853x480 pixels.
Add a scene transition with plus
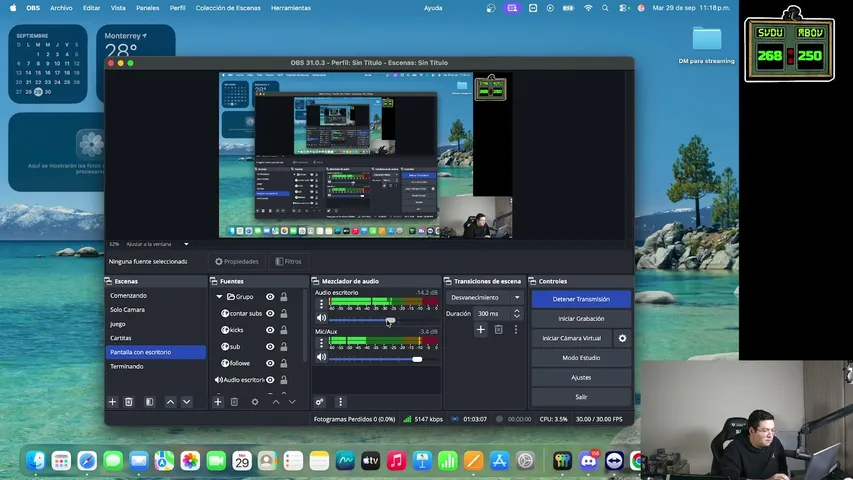coord(480,329)
